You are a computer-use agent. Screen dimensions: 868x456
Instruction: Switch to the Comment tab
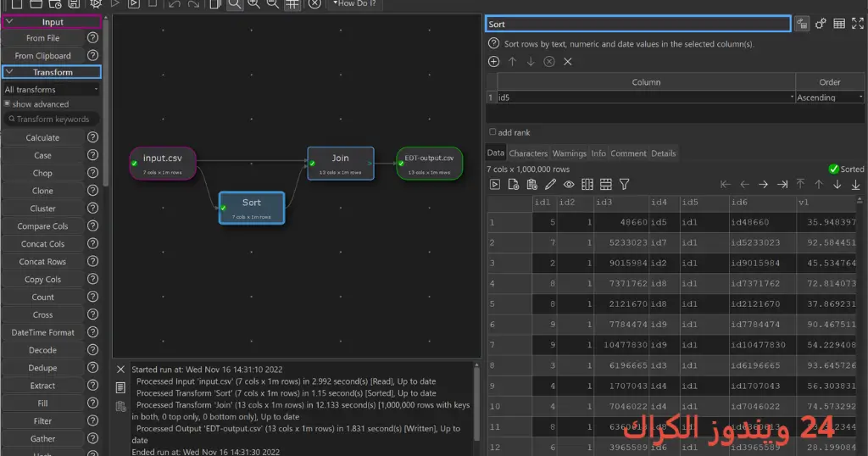point(628,153)
